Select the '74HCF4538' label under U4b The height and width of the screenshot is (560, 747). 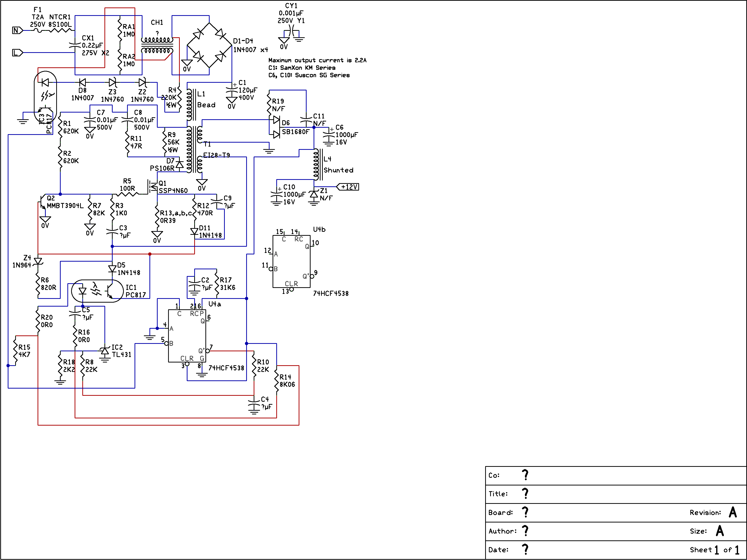331,293
